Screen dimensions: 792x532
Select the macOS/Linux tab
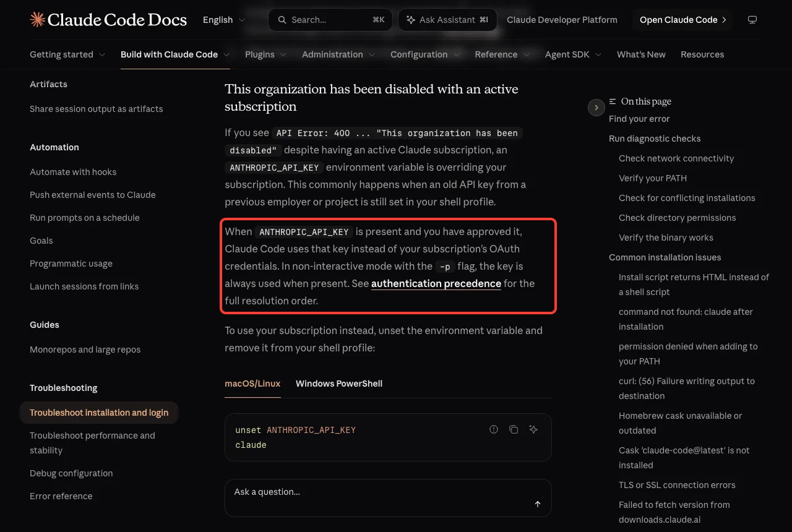click(252, 384)
